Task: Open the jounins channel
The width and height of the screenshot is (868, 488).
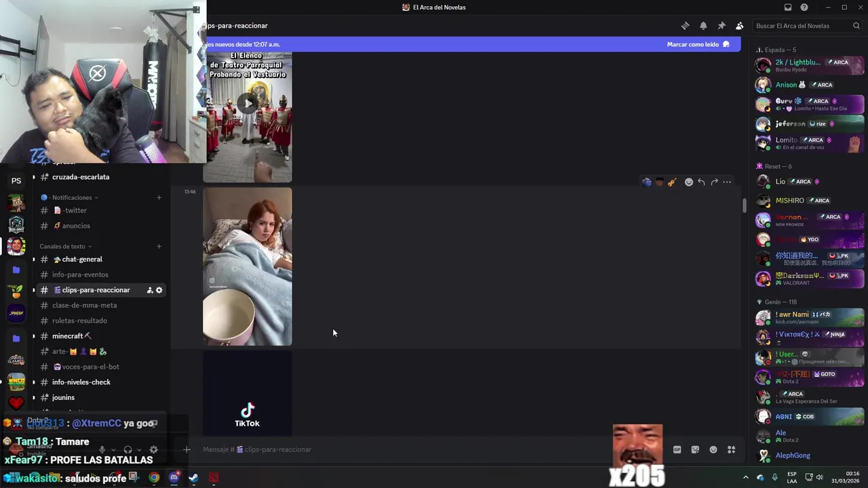Action: point(100,397)
